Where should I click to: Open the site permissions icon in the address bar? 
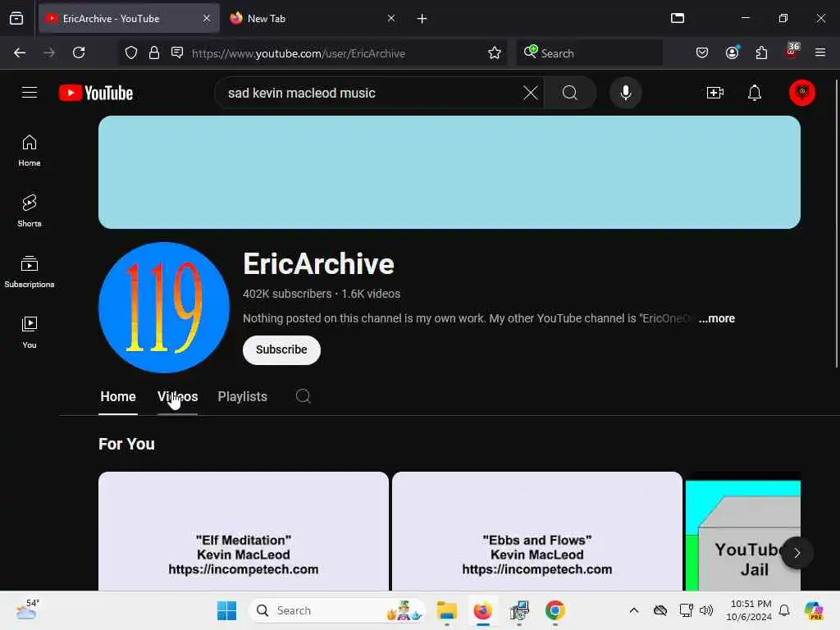(177, 52)
